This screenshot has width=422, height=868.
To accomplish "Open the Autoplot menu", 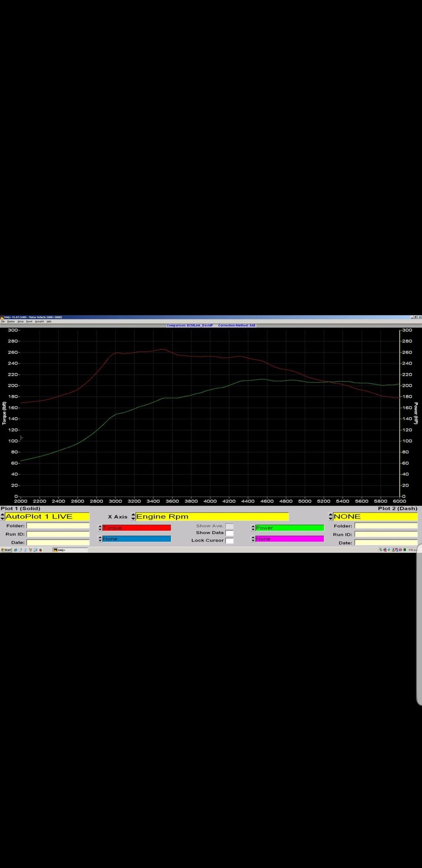I will (39, 322).
